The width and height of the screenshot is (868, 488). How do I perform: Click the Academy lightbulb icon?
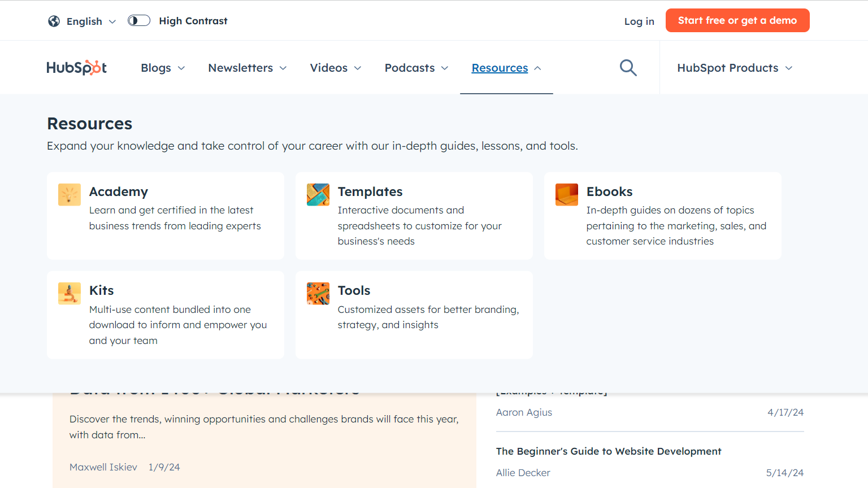click(70, 195)
